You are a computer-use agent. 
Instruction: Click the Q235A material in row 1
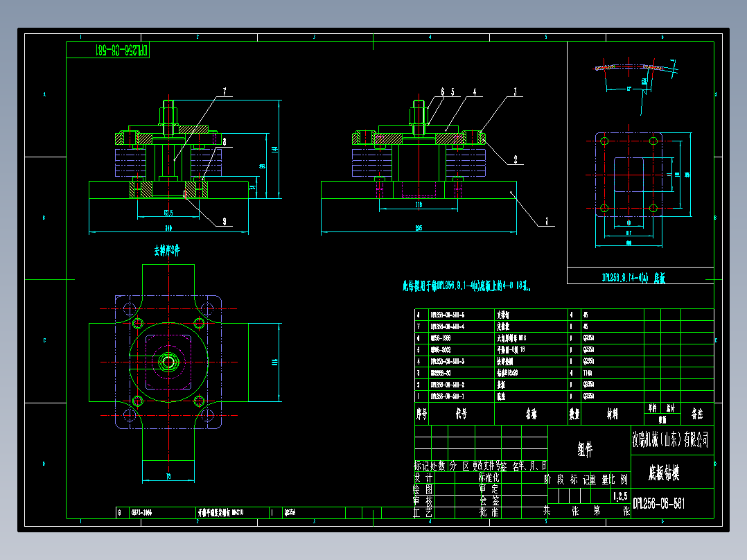coord(588,396)
